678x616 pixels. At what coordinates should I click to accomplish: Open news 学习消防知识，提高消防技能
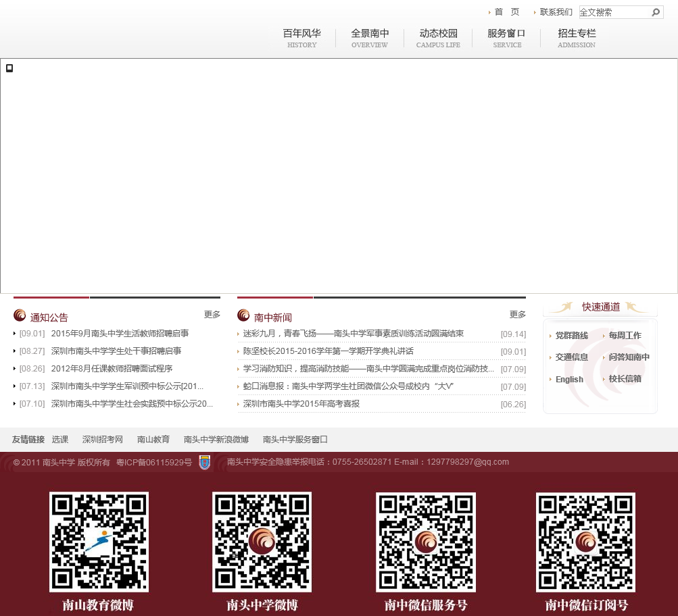click(368, 369)
